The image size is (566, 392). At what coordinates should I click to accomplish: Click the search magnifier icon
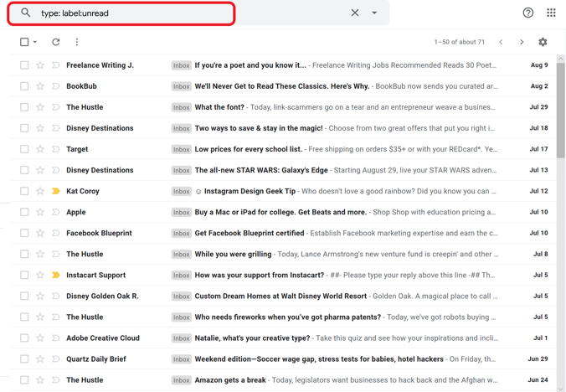click(x=26, y=13)
